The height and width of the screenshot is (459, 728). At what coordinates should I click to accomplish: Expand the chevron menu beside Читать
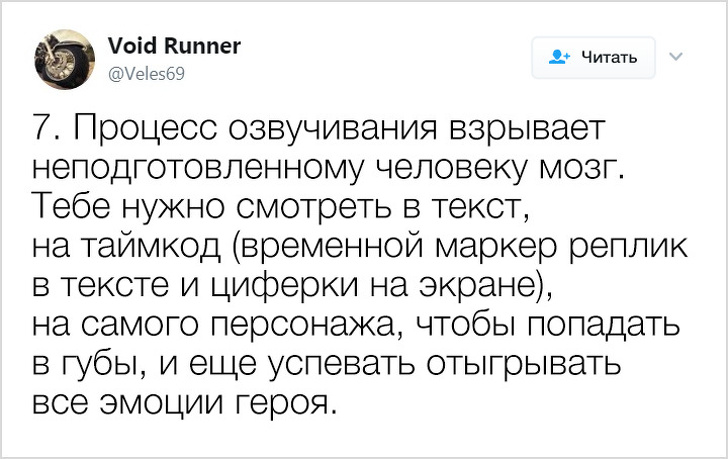(674, 57)
